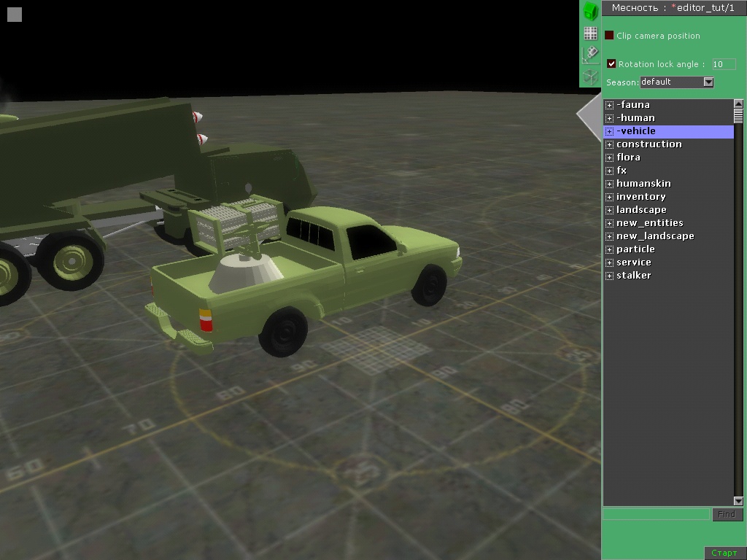Viewport: 747px width, 560px height.
Task: Click the Rotation lock angle value field
Action: pyautogui.click(x=724, y=64)
